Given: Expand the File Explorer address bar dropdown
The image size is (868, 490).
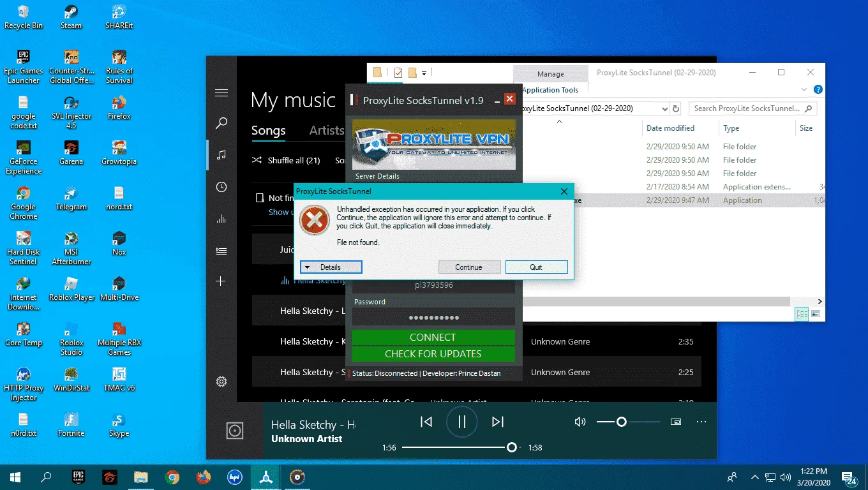Looking at the screenshot, I should [x=665, y=108].
